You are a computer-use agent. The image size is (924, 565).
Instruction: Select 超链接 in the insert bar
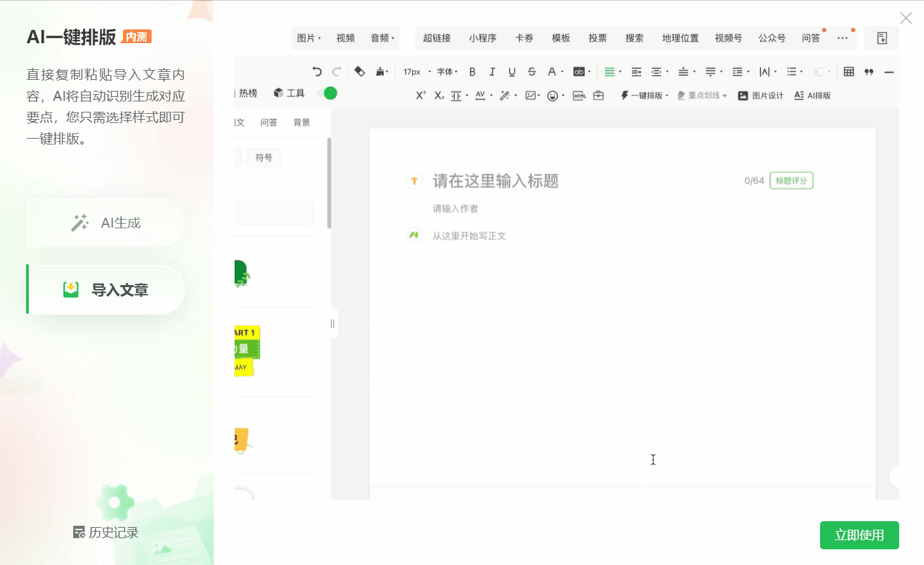point(437,38)
